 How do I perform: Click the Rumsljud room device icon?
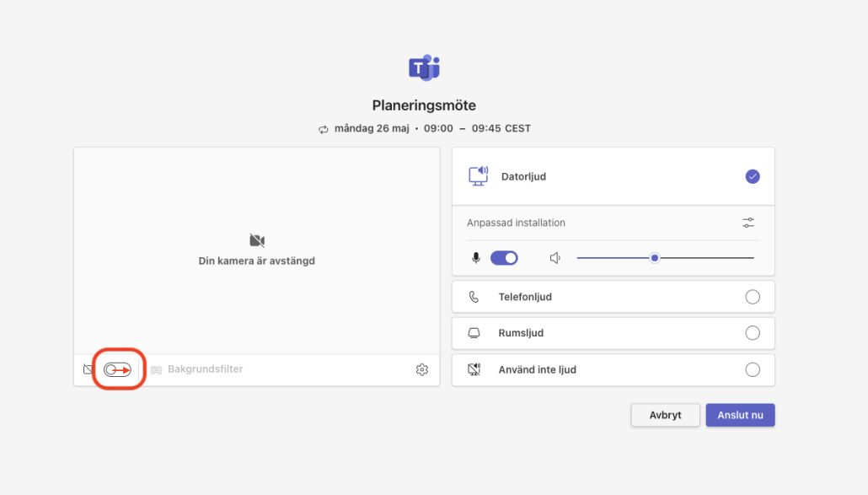coord(474,333)
